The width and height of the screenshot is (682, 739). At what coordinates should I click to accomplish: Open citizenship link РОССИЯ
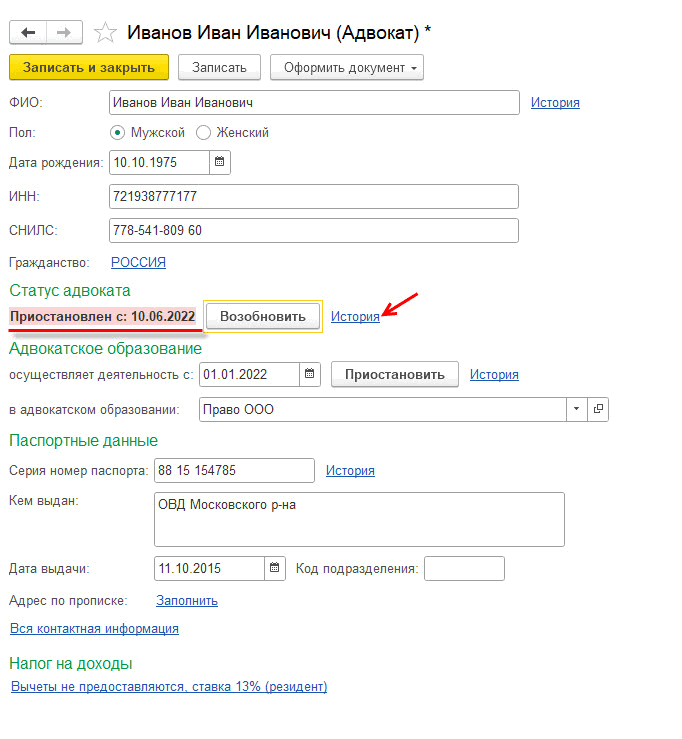138,263
